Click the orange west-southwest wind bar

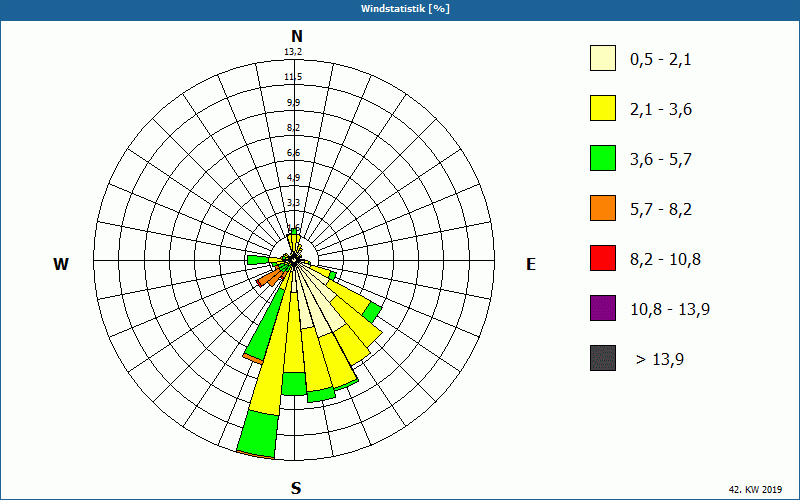click(x=270, y=278)
